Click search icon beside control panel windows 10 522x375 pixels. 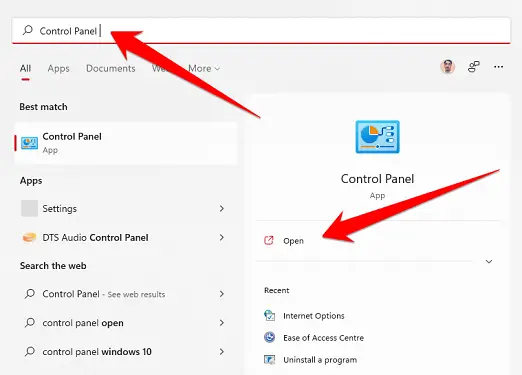pyautogui.click(x=30, y=352)
